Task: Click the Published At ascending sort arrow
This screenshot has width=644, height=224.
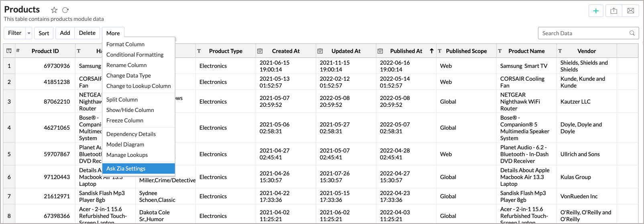Action: point(432,51)
